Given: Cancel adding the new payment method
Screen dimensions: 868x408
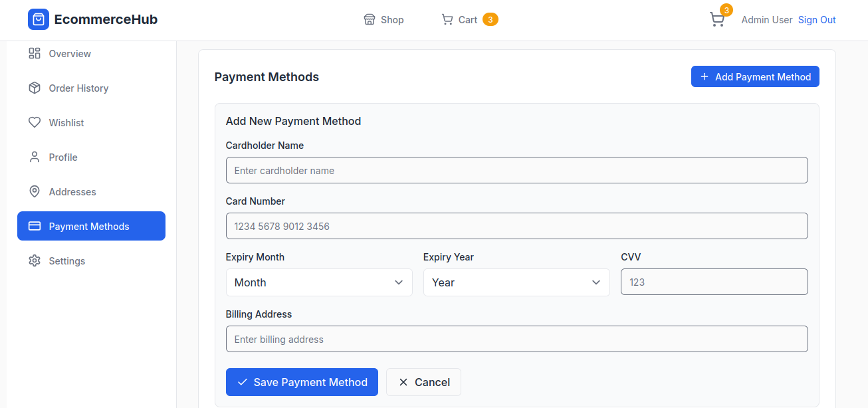Looking at the screenshot, I should point(423,382).
